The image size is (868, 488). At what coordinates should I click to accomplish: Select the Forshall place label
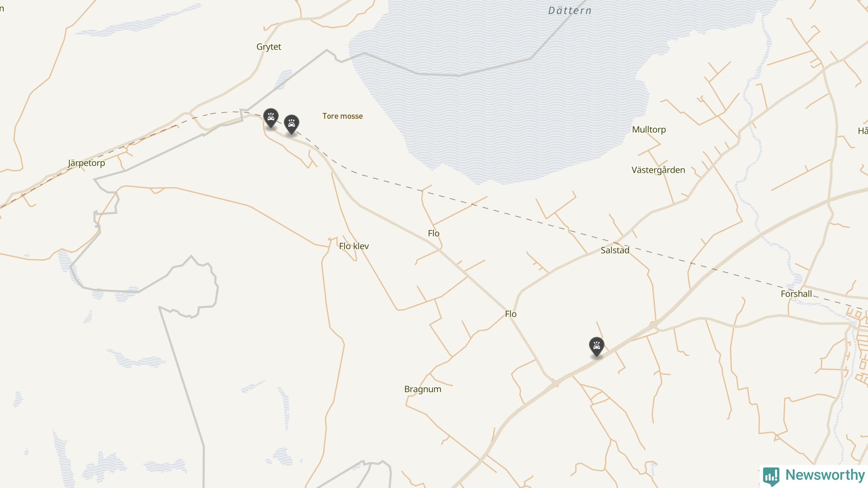(796, 294)
